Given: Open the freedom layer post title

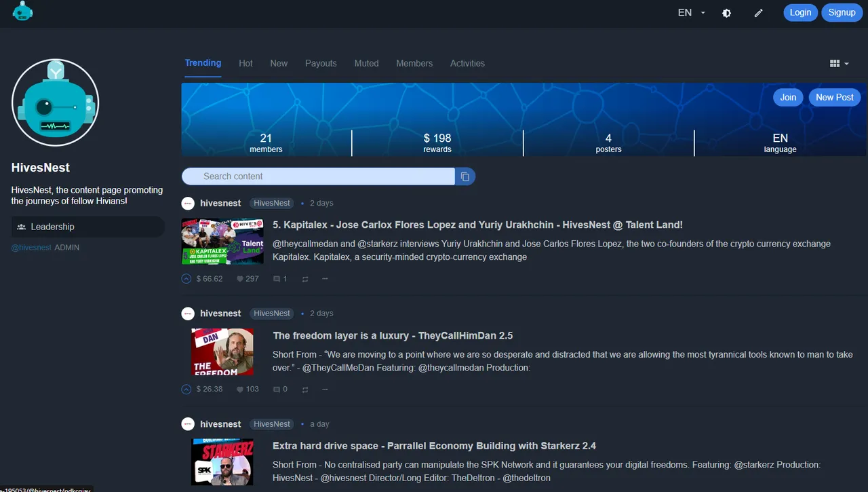Looking at the screenshot, I should (x=393, y=335).
